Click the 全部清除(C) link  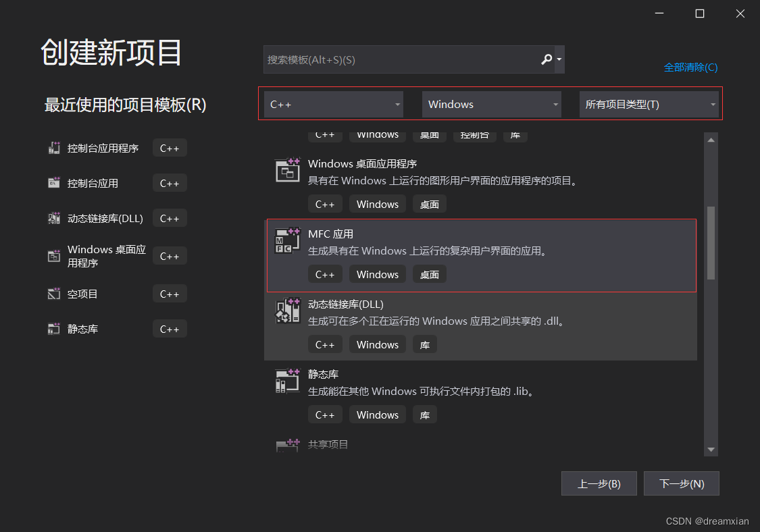pos(691,68)
